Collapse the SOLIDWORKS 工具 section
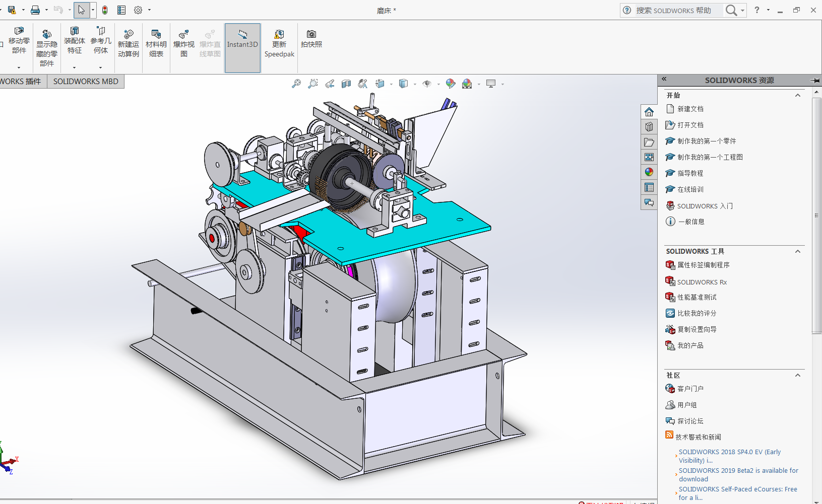 click(798, 251)
